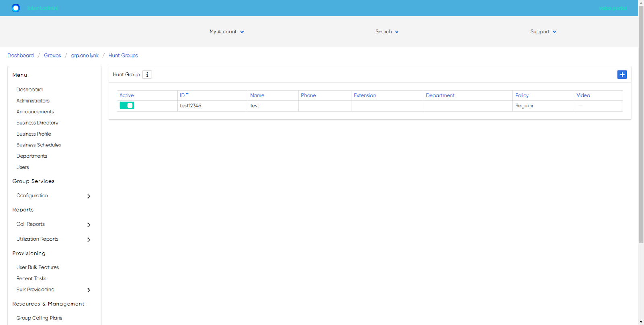Open Business Directory in the sidebar
The height and width of the screenshot is (325, 644).
tap(37, 123)
